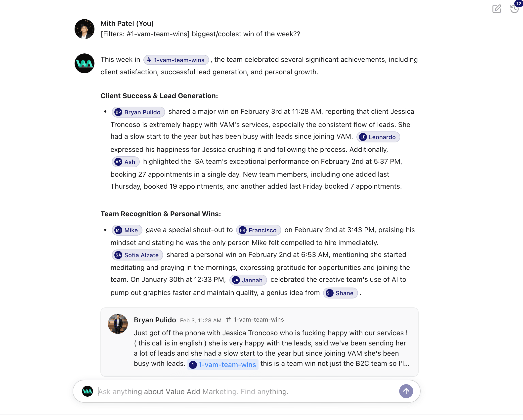Open a new chat with the compose icon

[497, 9]
